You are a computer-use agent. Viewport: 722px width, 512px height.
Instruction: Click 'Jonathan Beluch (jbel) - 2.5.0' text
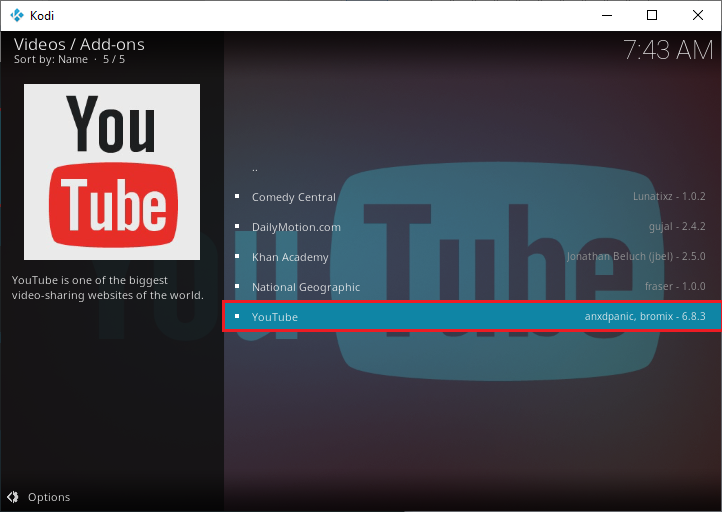[x=636, y=256]
